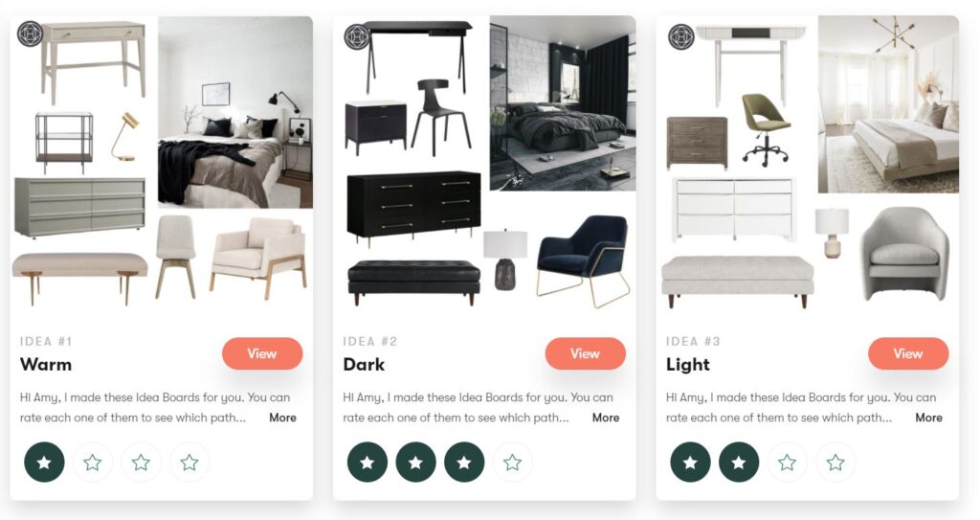Expand the Warm board description with More

(282, 418)
